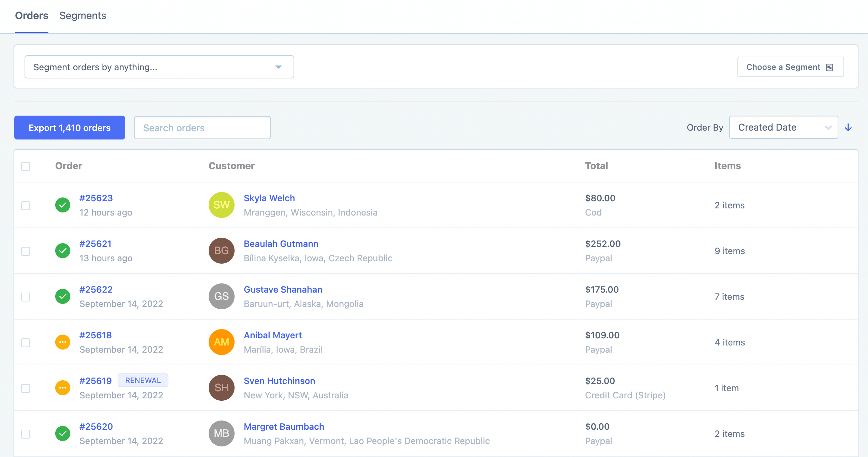Click the descending sort arrow icon
Screen dimensions: 868x457
848,128
